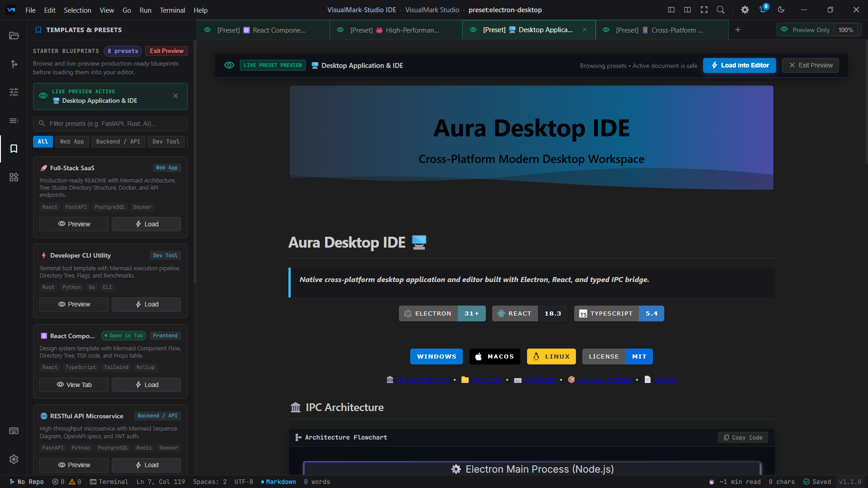Close the Desktop Applica... preset tab
Screen dimensions: 868x488
tap(585, 30)
